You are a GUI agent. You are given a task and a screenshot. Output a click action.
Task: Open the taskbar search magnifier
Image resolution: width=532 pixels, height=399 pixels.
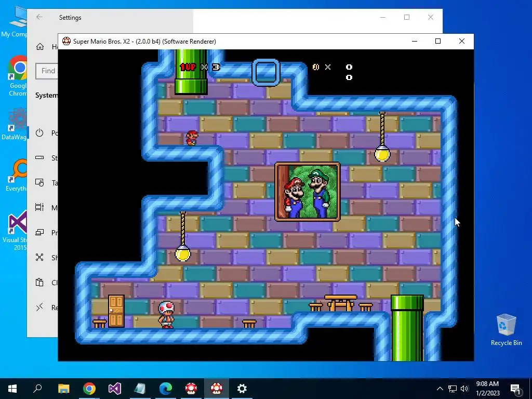pyautogui.click(x=37, y=389)
